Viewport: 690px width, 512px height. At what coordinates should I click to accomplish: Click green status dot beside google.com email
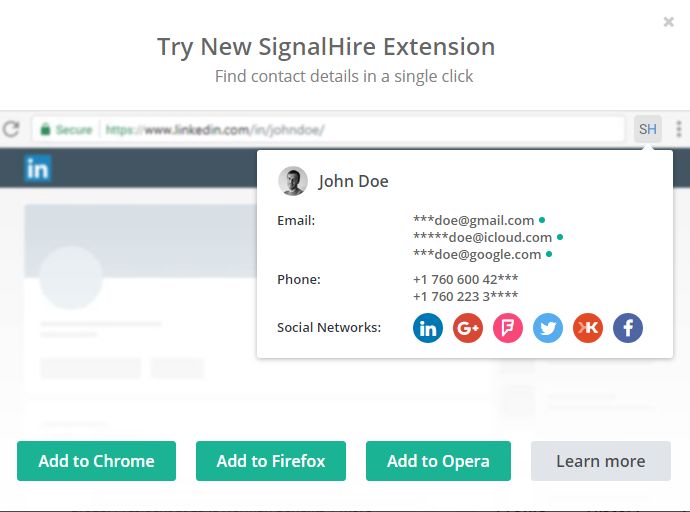point(549,254)
